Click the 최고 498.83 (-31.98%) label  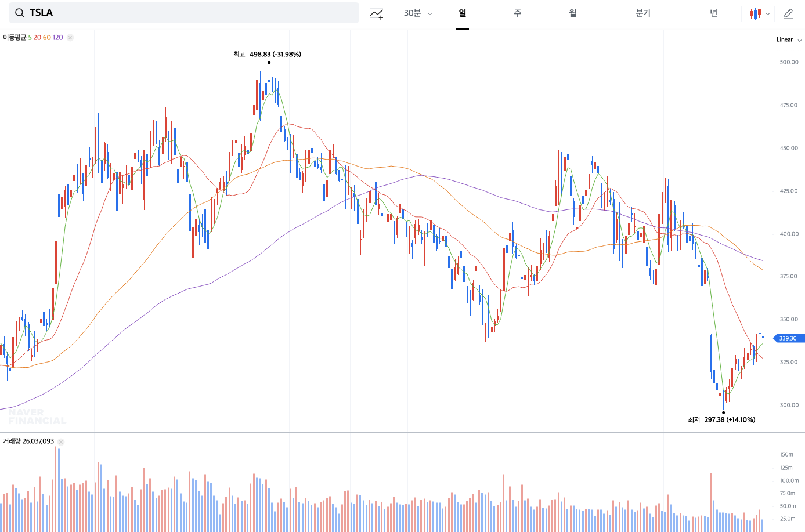click(x=267, y=55)
